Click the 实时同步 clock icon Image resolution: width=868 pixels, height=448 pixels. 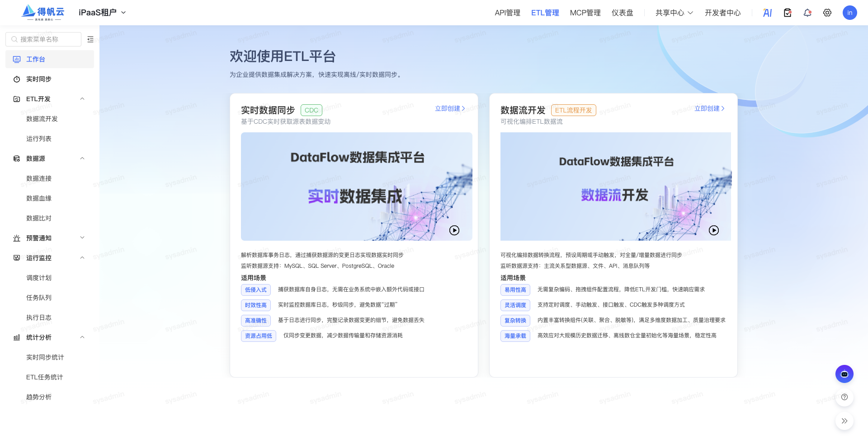pos(17,79)
